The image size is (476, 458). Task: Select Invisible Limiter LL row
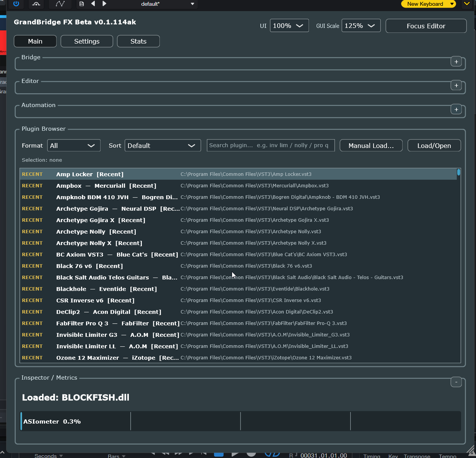click(238, 346)
